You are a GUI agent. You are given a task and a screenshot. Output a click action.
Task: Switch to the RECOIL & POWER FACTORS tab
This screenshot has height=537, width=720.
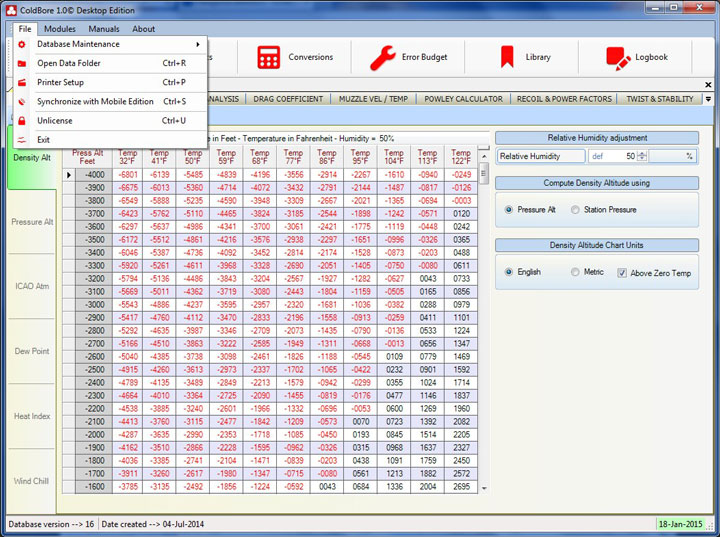pyautogui.click(x=564, y=99)
